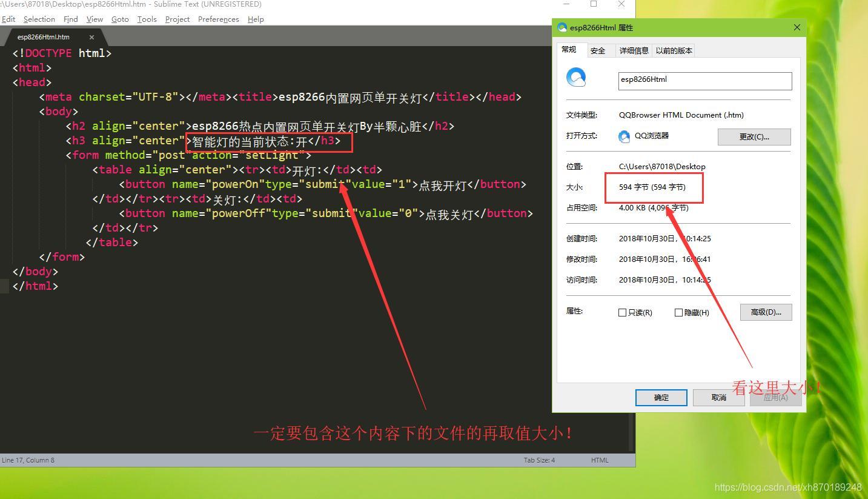
Task: Open the Preferences menu
Action: [x=218, y=19]
